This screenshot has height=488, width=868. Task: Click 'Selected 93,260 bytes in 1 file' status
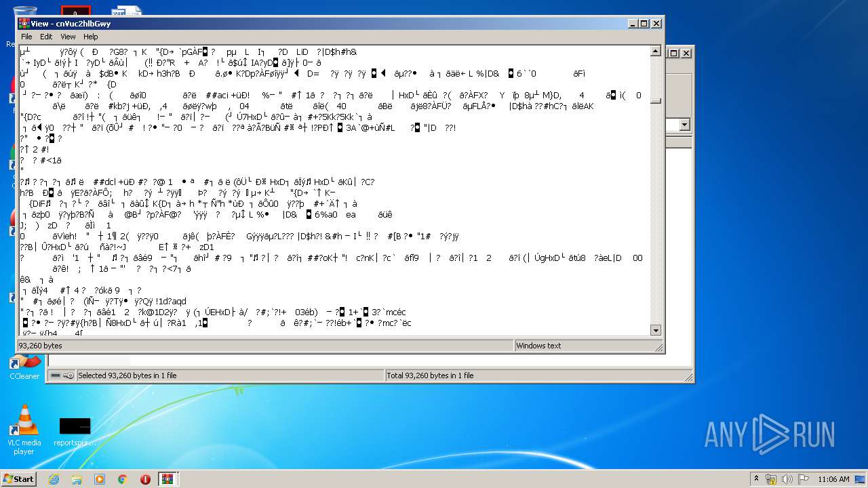click(x=127, y=375)
